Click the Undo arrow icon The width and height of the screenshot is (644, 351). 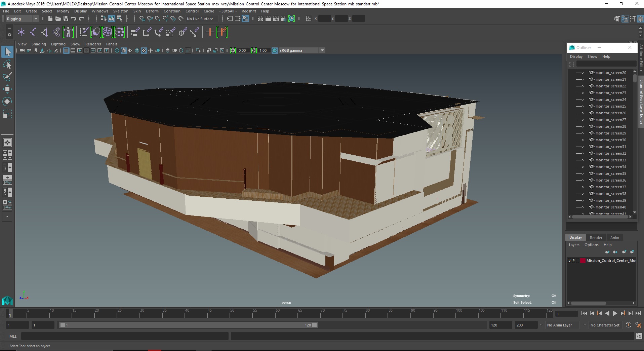point(74,19)
